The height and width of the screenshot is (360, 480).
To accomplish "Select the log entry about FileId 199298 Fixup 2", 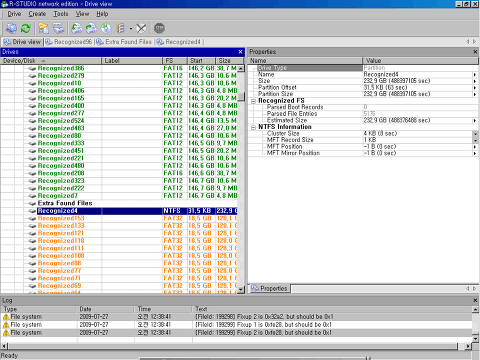I will [236, 317].
